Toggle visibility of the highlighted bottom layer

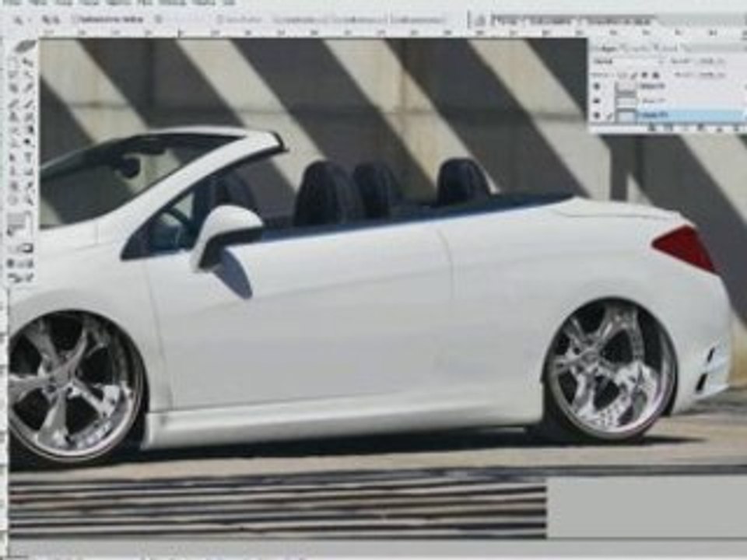point(598,115)
